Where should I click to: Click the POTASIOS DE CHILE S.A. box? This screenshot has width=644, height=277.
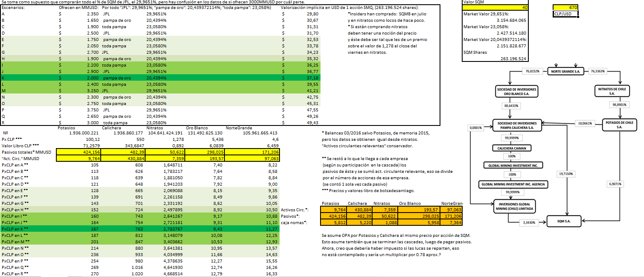(x=620, y=125)
